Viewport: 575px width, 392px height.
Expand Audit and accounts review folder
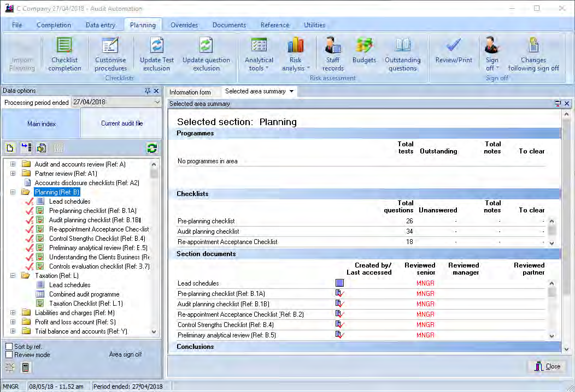[x=13, y=164]
